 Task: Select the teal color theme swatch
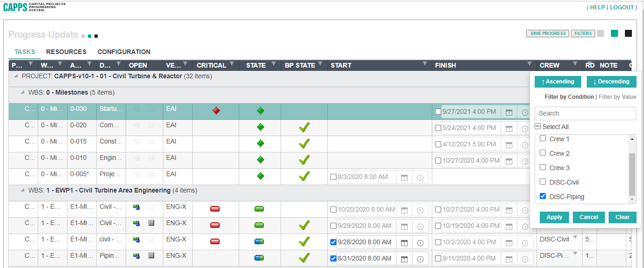pos(614,34)
